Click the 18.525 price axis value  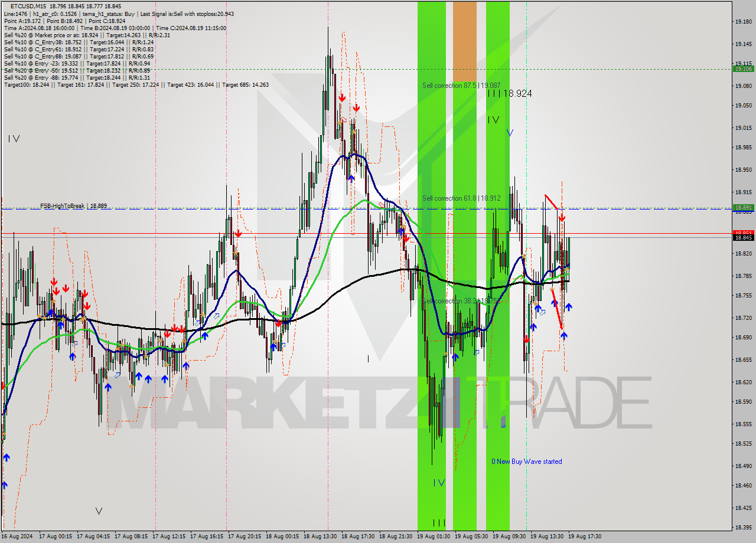742,444
